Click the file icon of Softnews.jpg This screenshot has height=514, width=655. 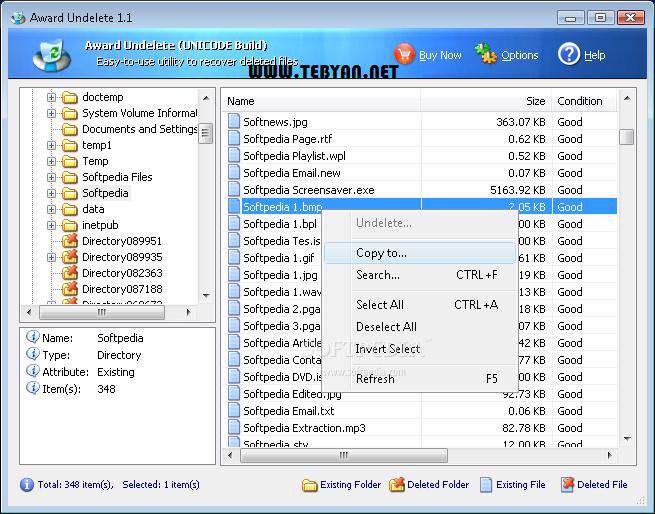pyautogui.click(x=234, y=121)
